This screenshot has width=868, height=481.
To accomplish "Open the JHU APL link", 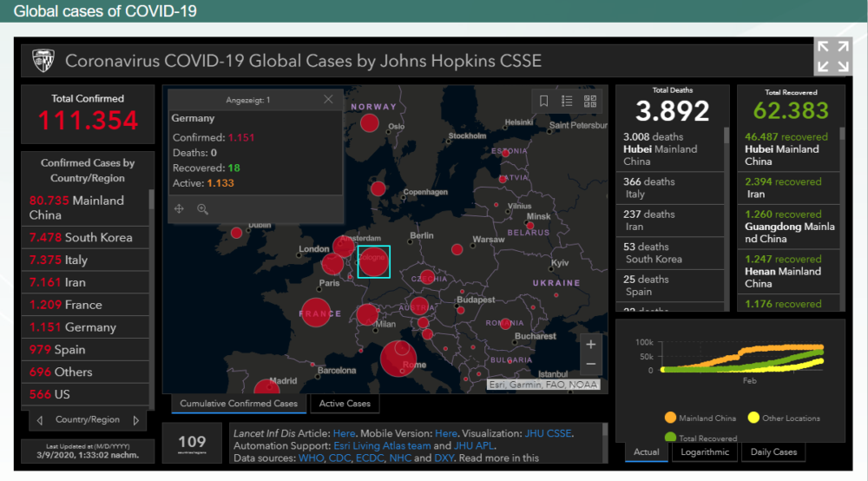I will pos(473,445).
